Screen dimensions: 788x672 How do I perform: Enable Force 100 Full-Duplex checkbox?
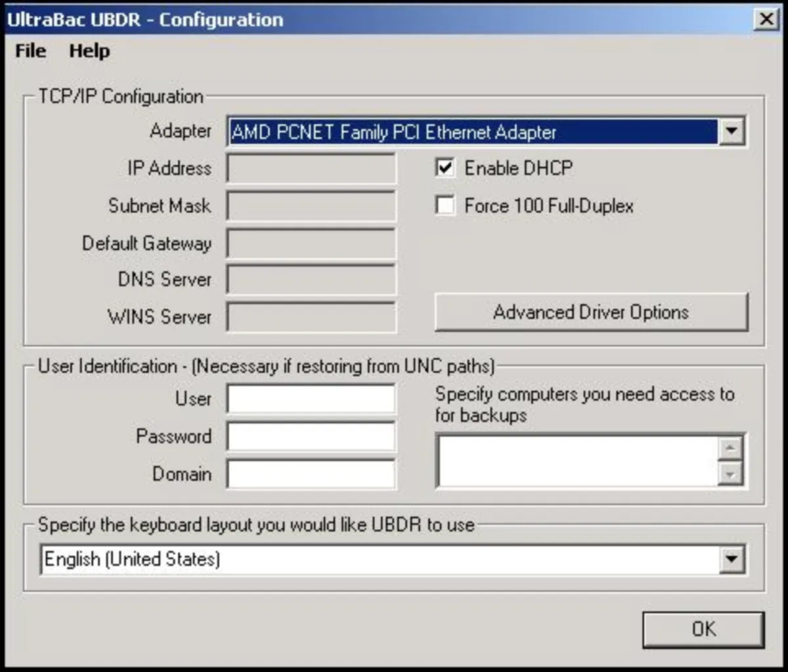pyautogui.click(x=445, y=206)
